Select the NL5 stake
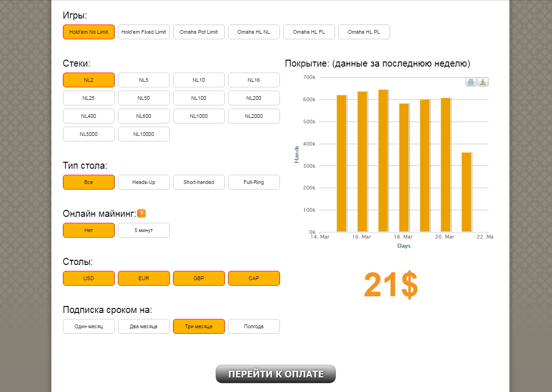552x392 pixels. pyautogui.click(x=143, y=80)
